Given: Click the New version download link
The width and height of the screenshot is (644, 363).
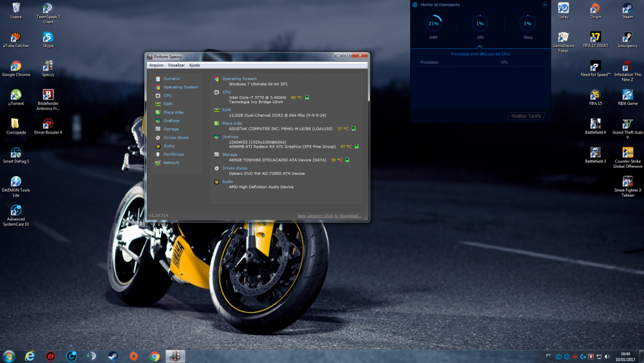Looking at the screenshot, I should click(329, 215).
